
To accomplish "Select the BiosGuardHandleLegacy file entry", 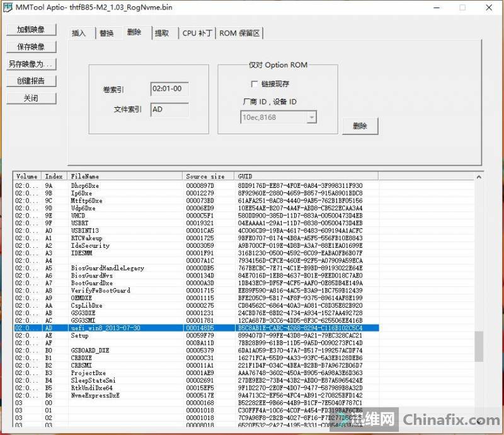I will tap(196, 268).
